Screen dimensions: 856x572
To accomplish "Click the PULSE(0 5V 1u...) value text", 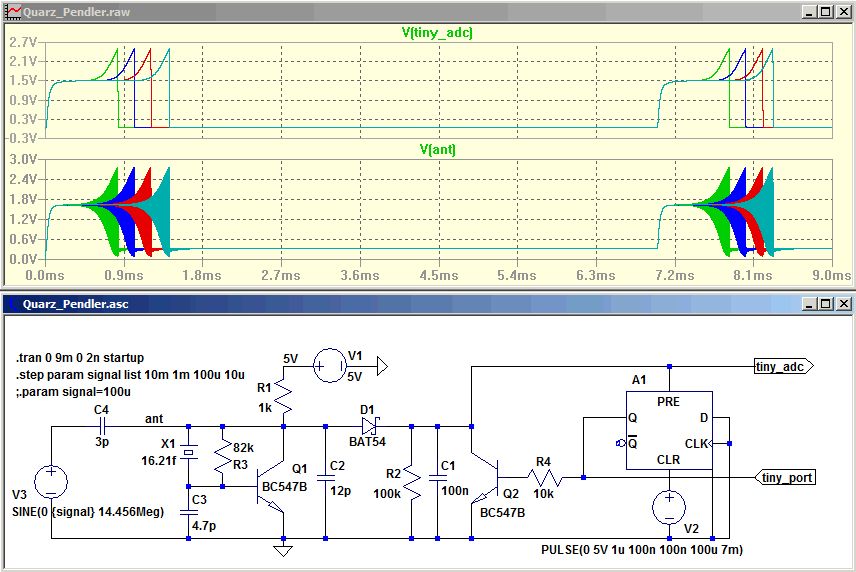I will coord(642,549).
